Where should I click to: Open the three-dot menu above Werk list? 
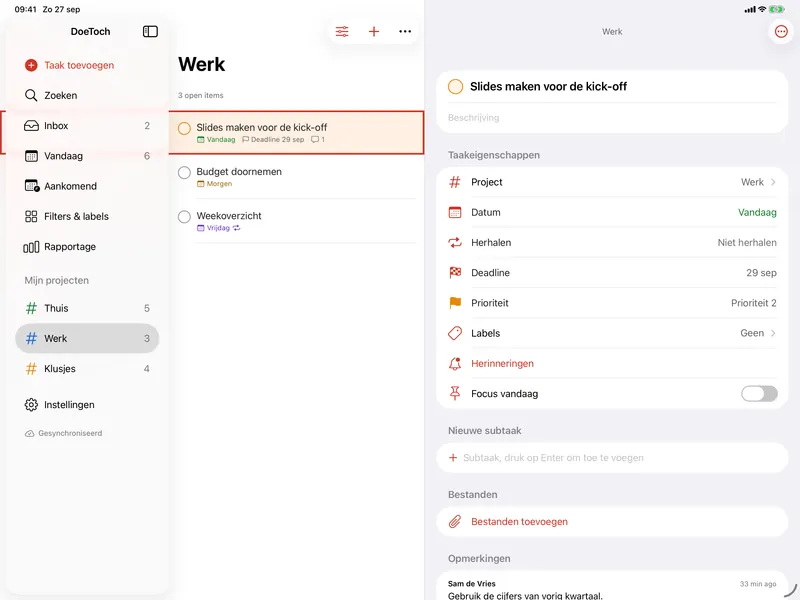pyautogui.click(x=405, y=32)
